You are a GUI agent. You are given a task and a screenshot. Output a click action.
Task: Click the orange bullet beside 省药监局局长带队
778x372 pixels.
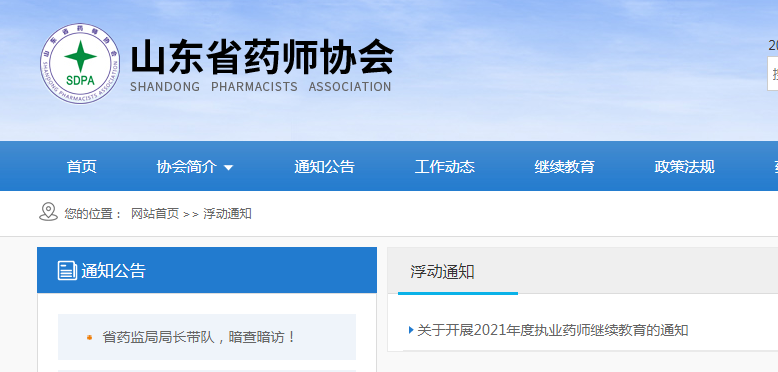89,337
